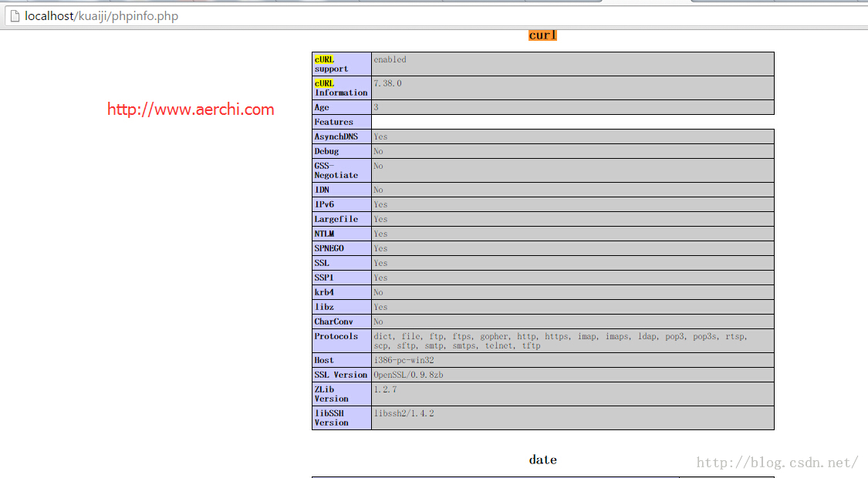Click the '3' value for Age
868x478 pixels.
pos(376,107)
